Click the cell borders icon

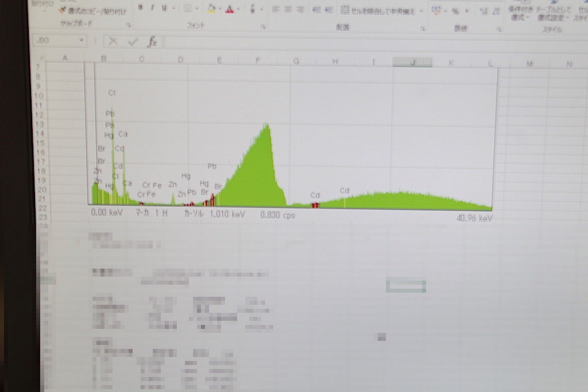[x=187, y=9]
